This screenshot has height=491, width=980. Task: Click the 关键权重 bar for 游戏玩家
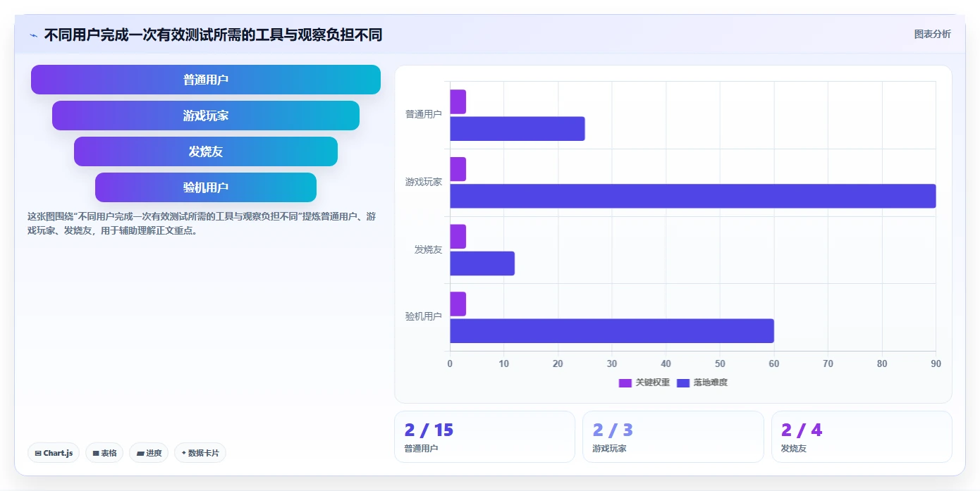pyautogui.click(x=458, y=169)
